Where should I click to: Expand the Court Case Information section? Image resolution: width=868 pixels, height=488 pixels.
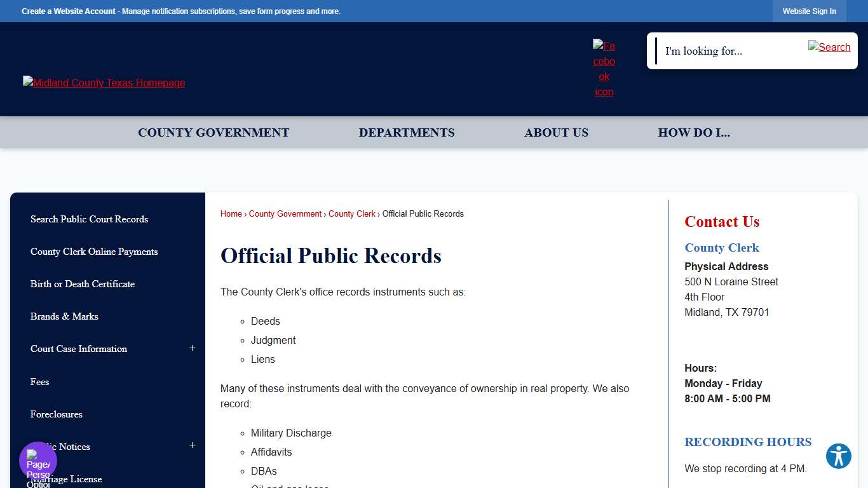point(192,348)
